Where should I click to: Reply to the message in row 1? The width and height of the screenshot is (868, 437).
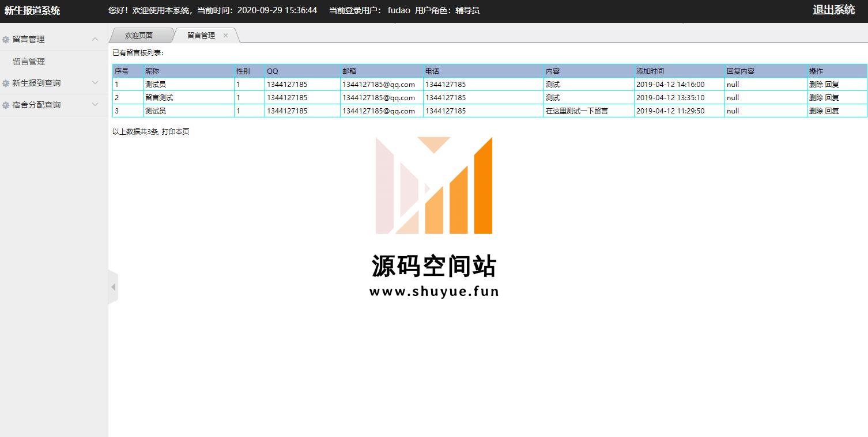(x=832, y=84)
